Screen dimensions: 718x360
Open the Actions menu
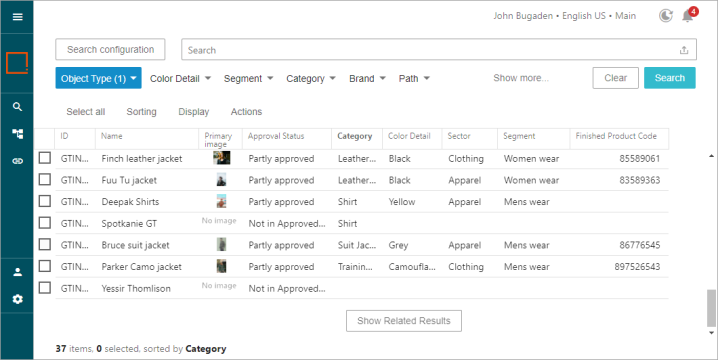246,112
